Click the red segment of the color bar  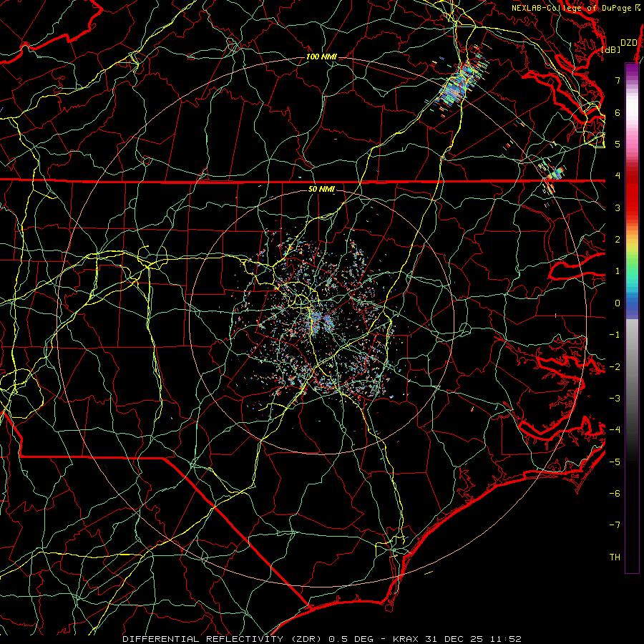[632, 193]
